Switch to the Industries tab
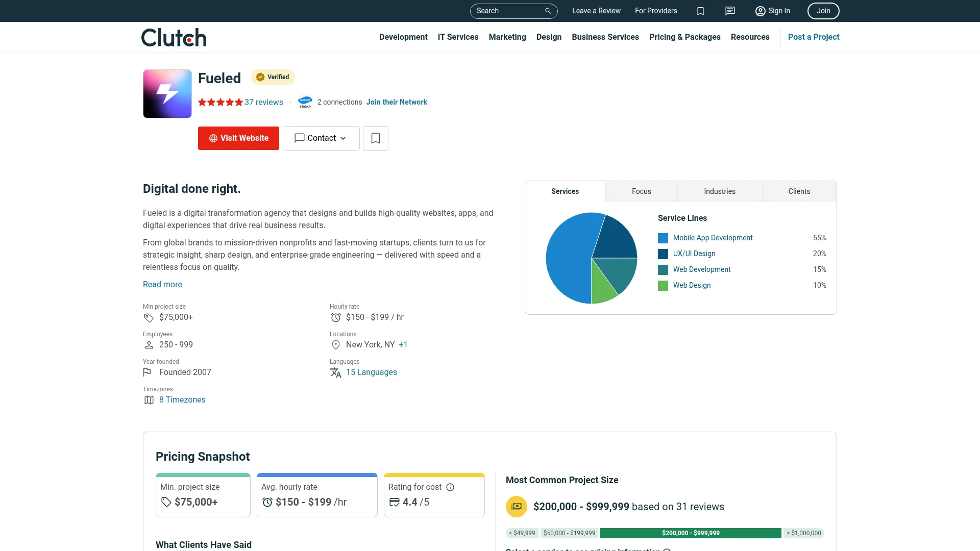 [x=720, y=191]
